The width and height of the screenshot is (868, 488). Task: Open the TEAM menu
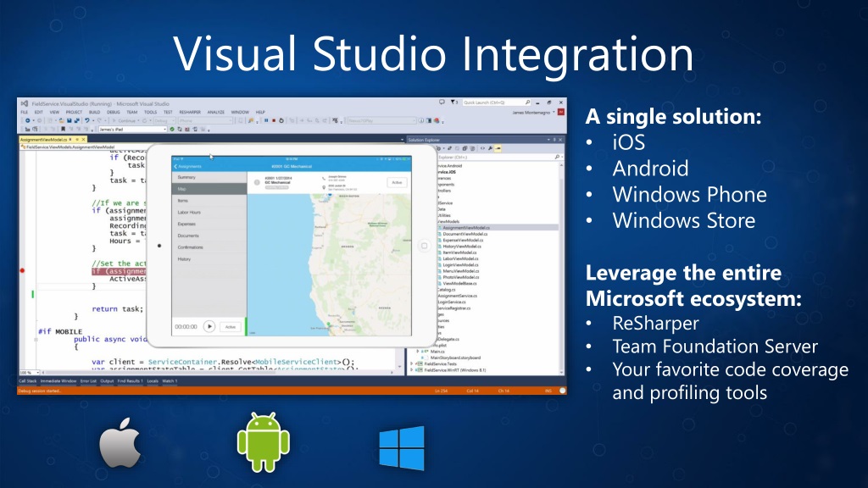131,112
